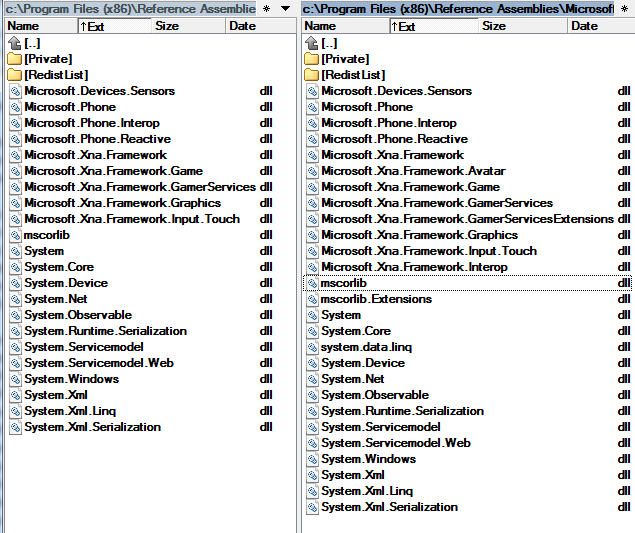Click dll icon of System.Observable in right panel
The height and width of the screenshot is (533, 635).
[x=312, y=395]
